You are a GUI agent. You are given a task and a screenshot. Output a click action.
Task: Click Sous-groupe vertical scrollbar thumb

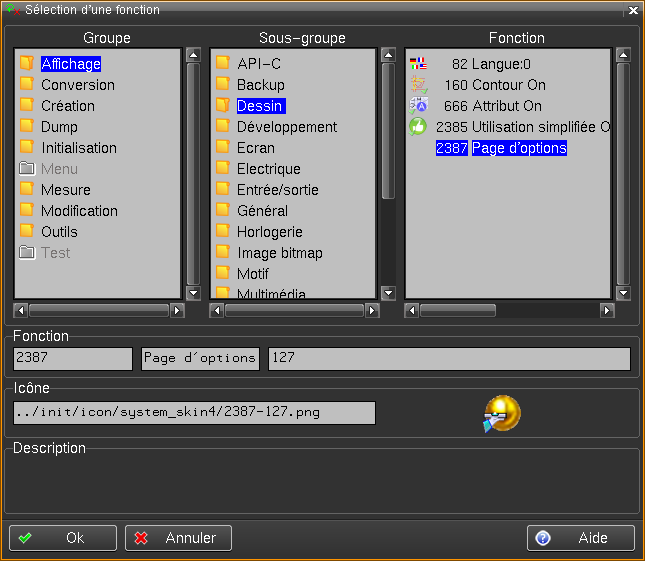388,131
